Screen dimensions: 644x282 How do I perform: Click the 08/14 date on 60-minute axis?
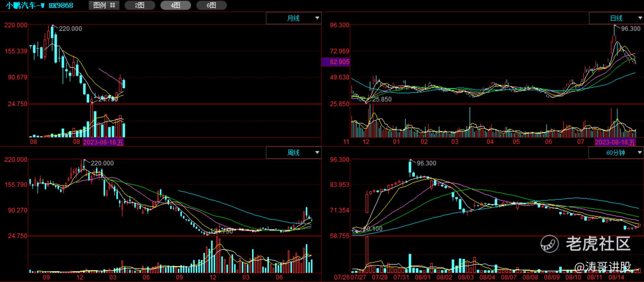pos(616,277)
